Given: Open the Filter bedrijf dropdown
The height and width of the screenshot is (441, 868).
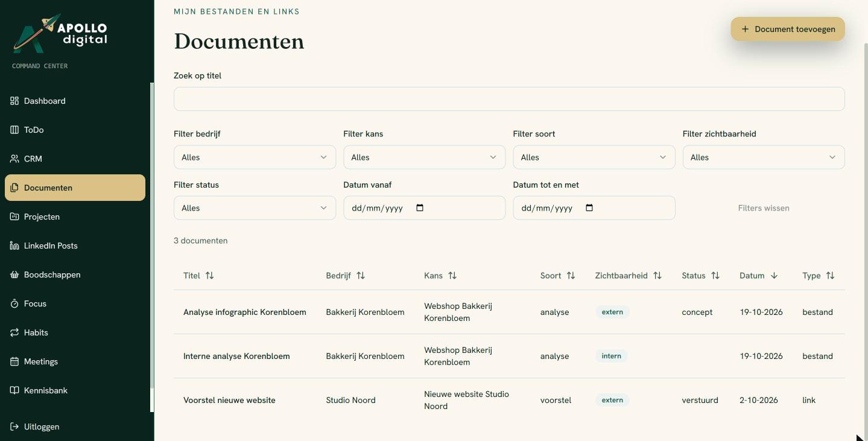Looking at the screenshot, I should tap(255, 157).
